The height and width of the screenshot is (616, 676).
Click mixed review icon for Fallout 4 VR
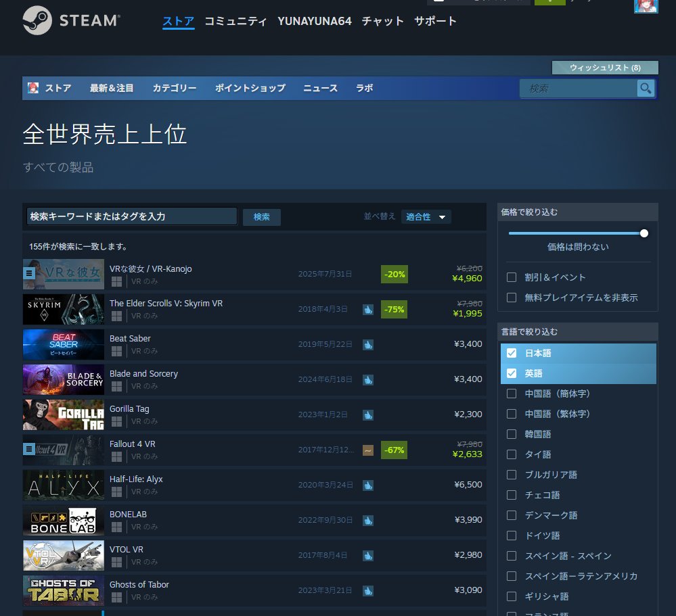367,450
